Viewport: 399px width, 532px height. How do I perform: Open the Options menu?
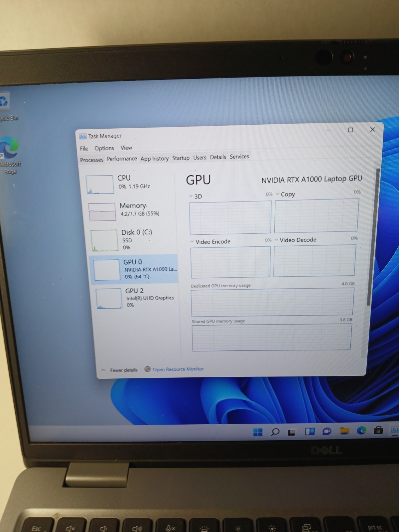[104, 148]
